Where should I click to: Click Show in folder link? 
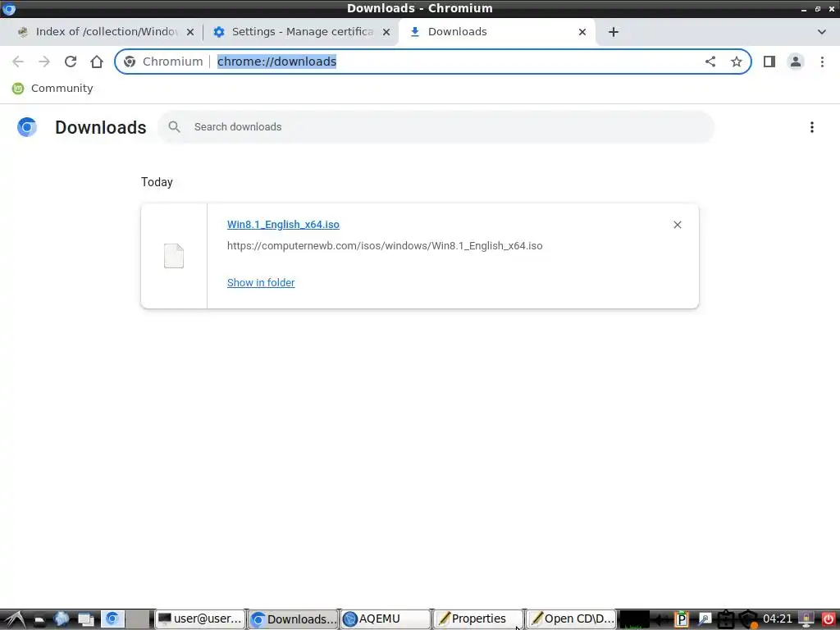pos(261,282)
